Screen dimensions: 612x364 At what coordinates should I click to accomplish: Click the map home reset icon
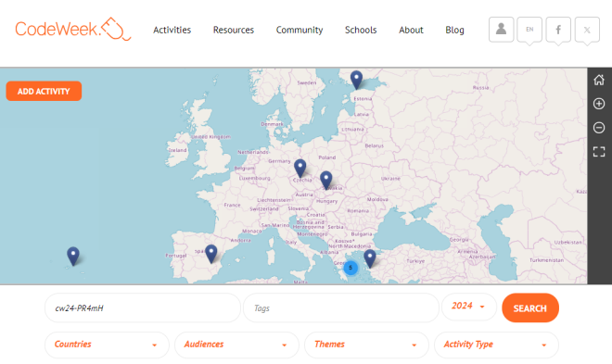(x=599, y=80)
